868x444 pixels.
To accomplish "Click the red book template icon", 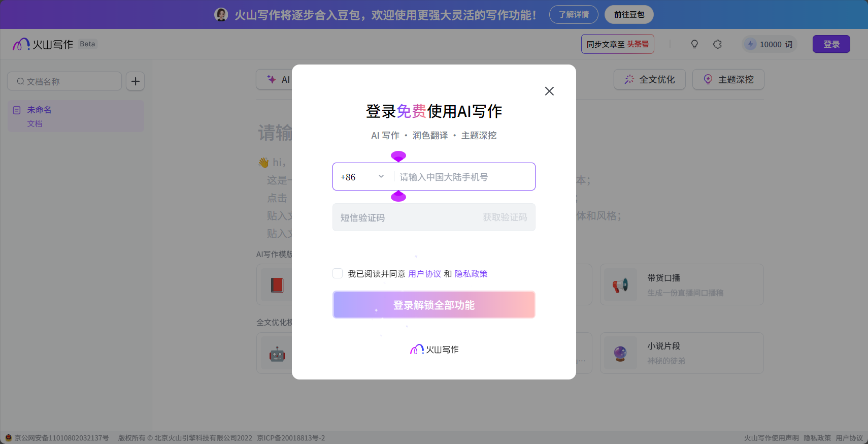I will pyautogui.click(x=277, y=284).
